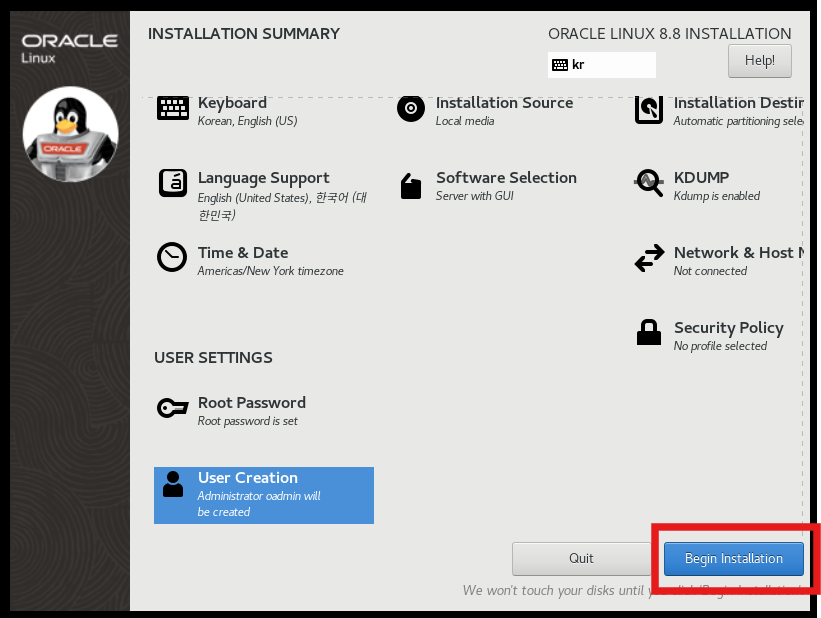Click the Language Support icon

click(173, 183)
